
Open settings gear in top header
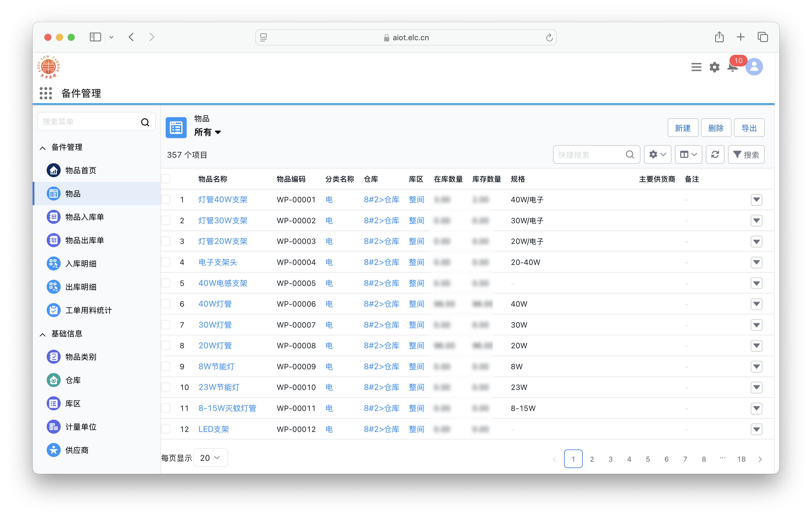click(715, 67)
